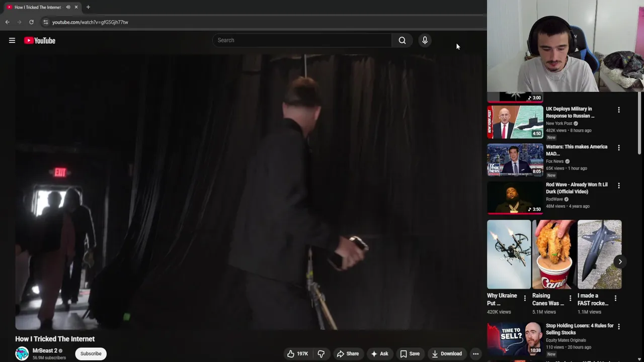The image size is (644, 362).
Task: Open the YouTube hamburger guide menu
Action: pyautogui.click(x=12, y=40)
